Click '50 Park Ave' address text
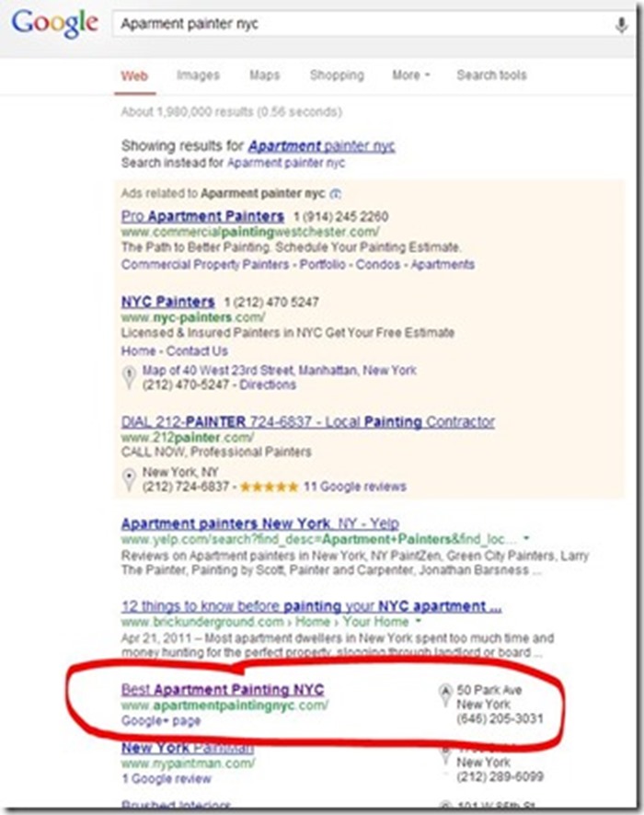Screen dimensions: 644x815 point(489,690)
